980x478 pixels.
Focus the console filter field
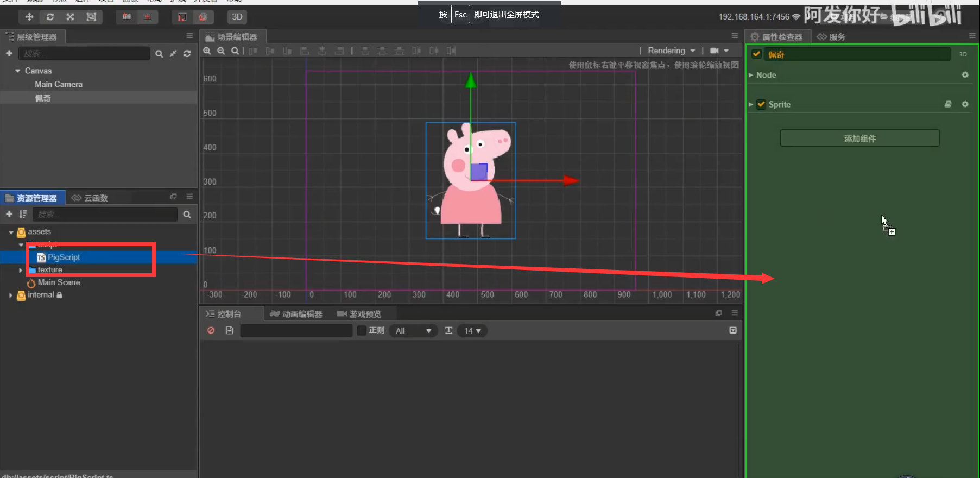click(296, 330)
